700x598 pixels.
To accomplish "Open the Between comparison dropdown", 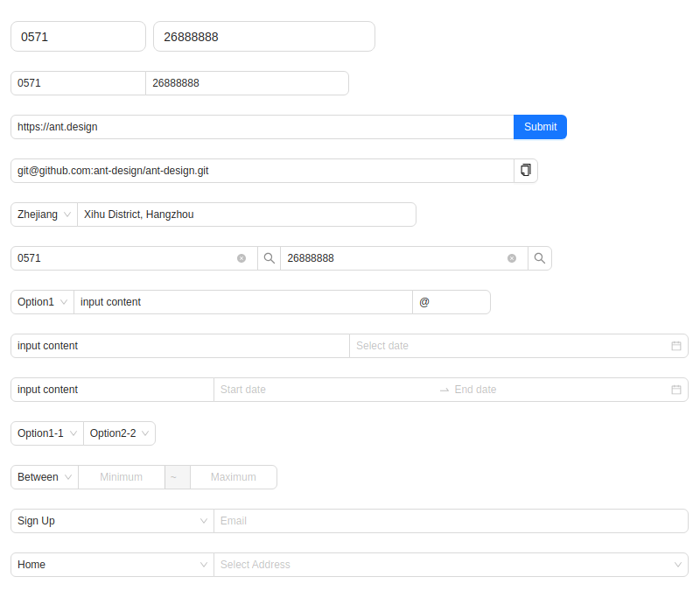I will tap(44, 477).
